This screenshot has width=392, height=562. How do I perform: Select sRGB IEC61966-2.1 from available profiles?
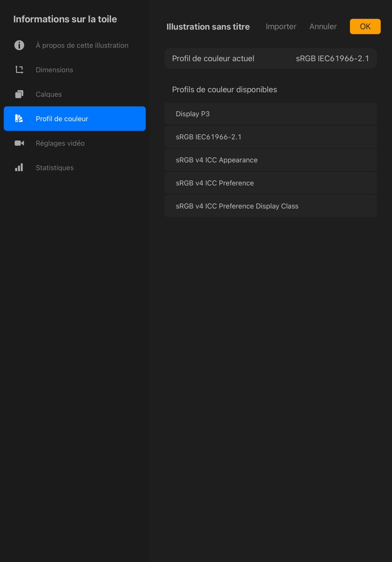[270, 137]
